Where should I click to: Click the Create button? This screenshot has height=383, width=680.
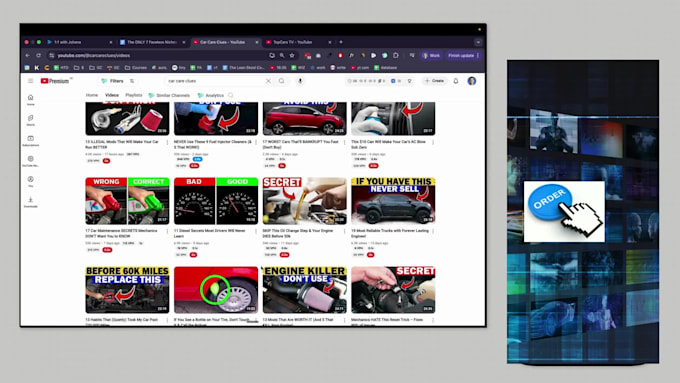tap(435, 81)
